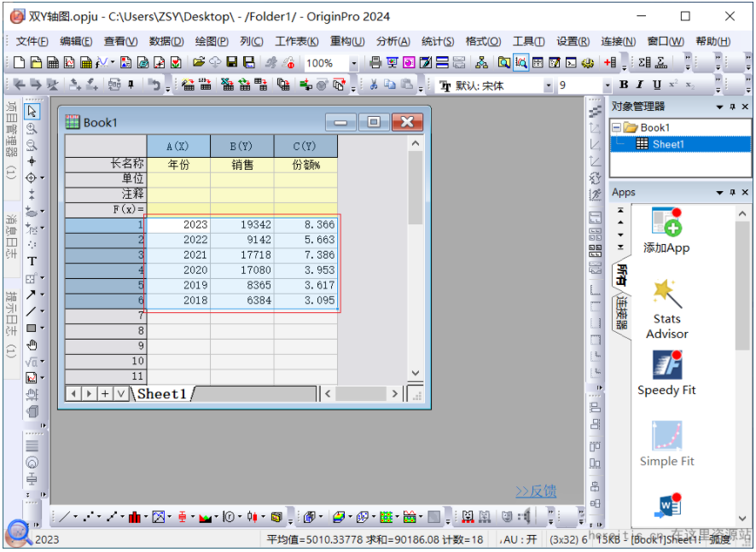Click cell containing 19342

pos(242,224)
